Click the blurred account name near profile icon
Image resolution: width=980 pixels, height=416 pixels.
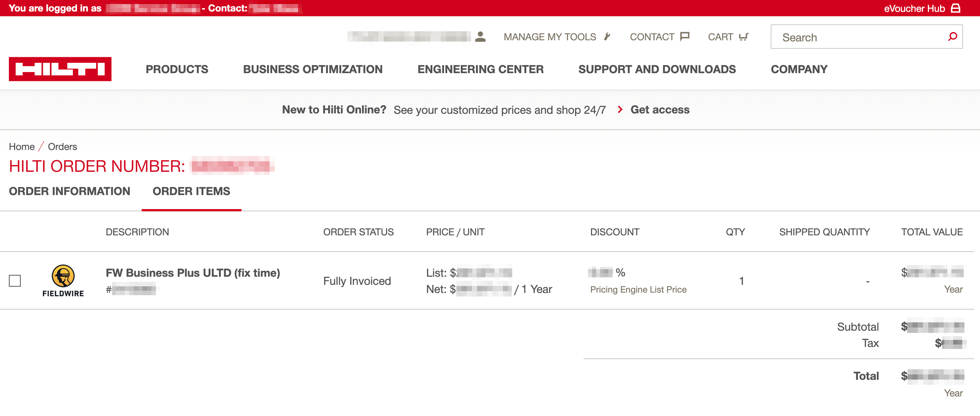pos(409,37)
